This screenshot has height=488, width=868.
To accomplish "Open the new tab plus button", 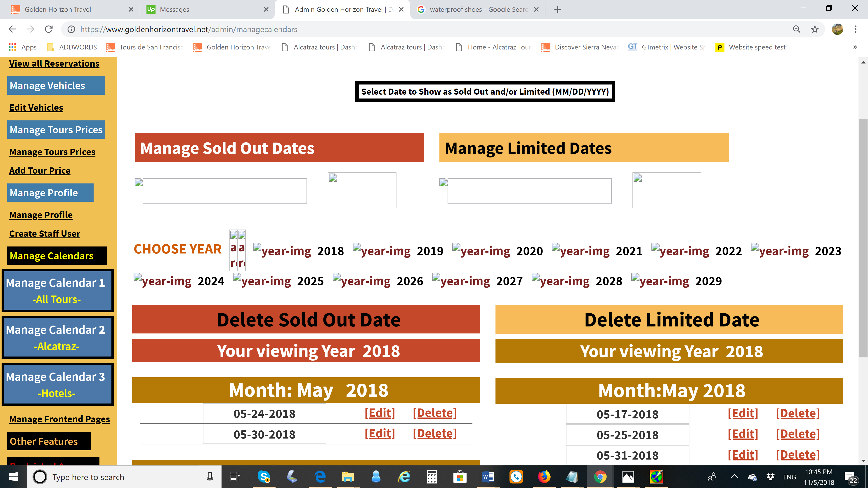I will click(x=558, y=9).
